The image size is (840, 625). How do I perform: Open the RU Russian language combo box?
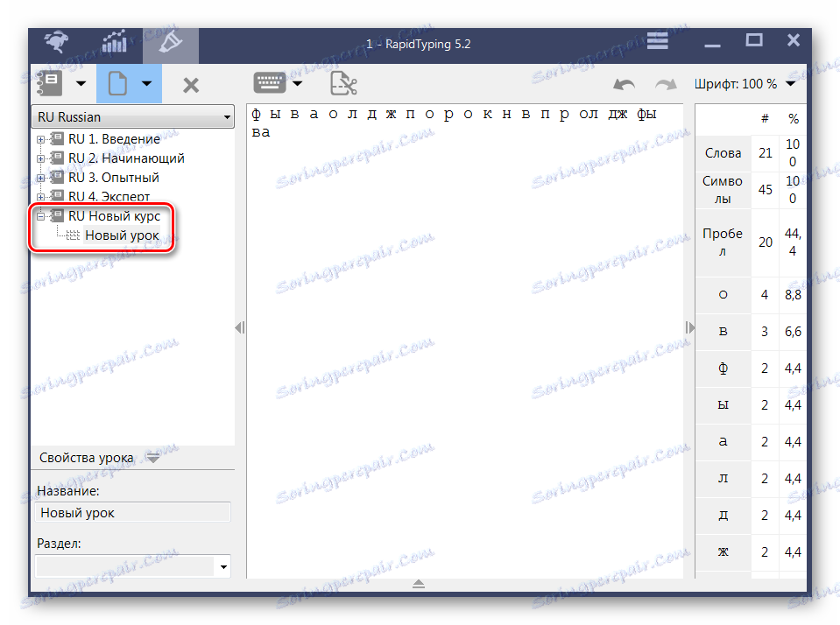click(133, 116)
